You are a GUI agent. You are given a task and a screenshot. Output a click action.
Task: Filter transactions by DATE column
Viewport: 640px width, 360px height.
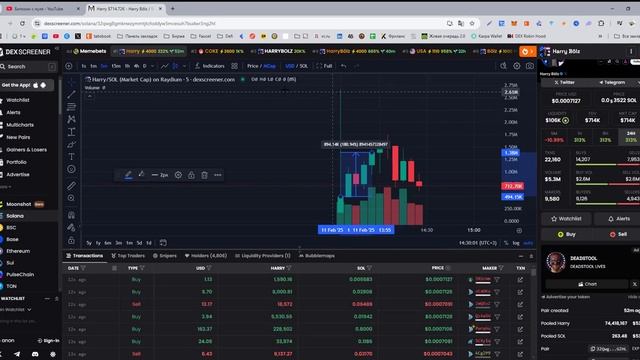click(83, 268)
